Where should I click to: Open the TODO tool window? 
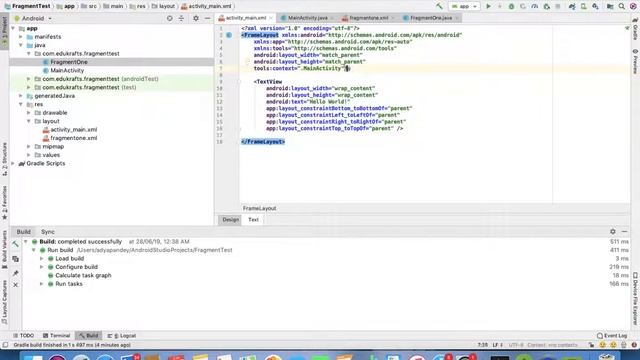coord(23,336)
